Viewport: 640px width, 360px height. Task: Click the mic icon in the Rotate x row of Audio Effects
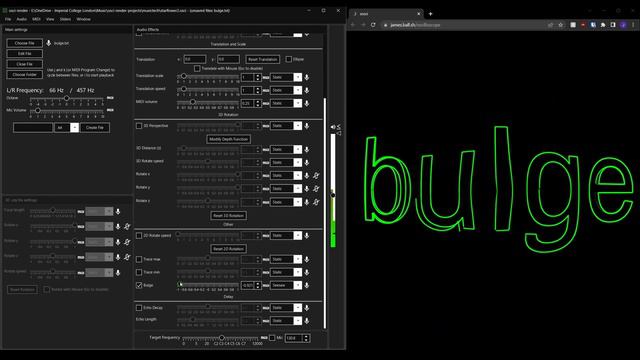(307, 176)
